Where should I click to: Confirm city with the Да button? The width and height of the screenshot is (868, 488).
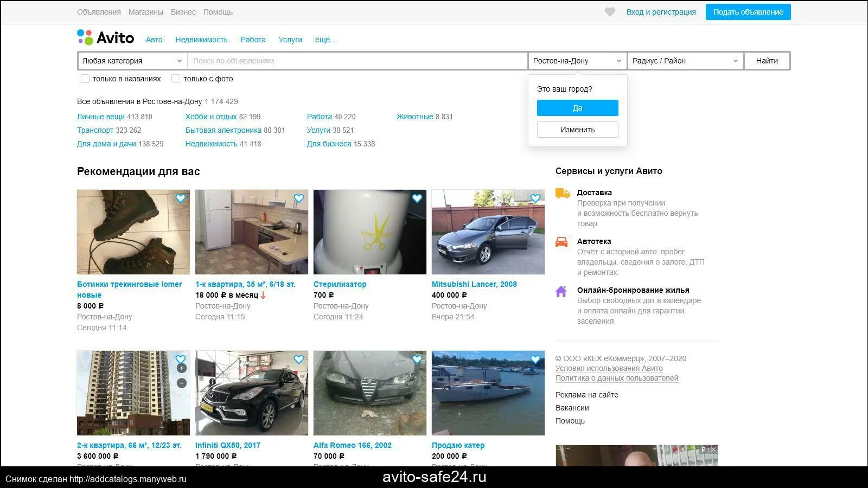point(578,108)
